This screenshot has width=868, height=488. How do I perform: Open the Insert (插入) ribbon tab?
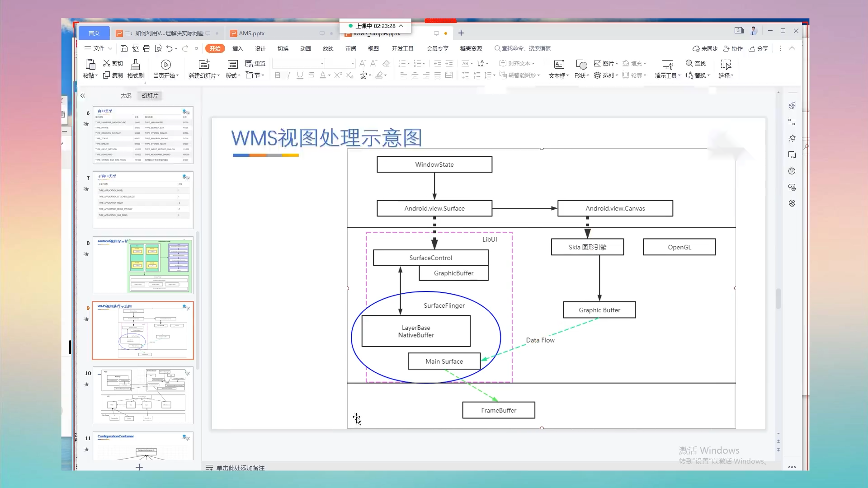pos(237,49)
